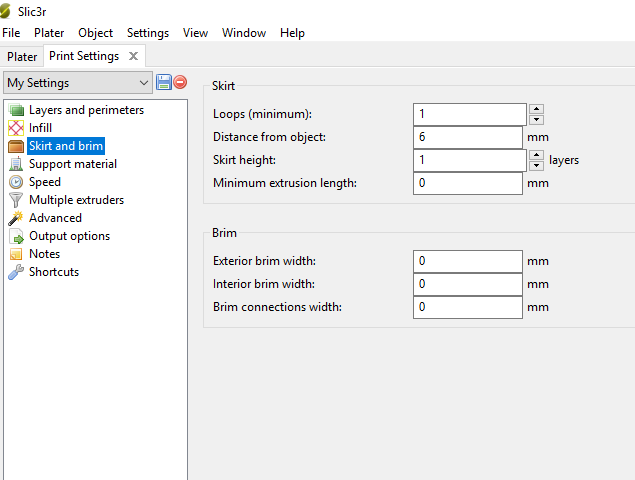Click the Speed clock icon
This screenshot has height=480, width=635.
point(16,182)
